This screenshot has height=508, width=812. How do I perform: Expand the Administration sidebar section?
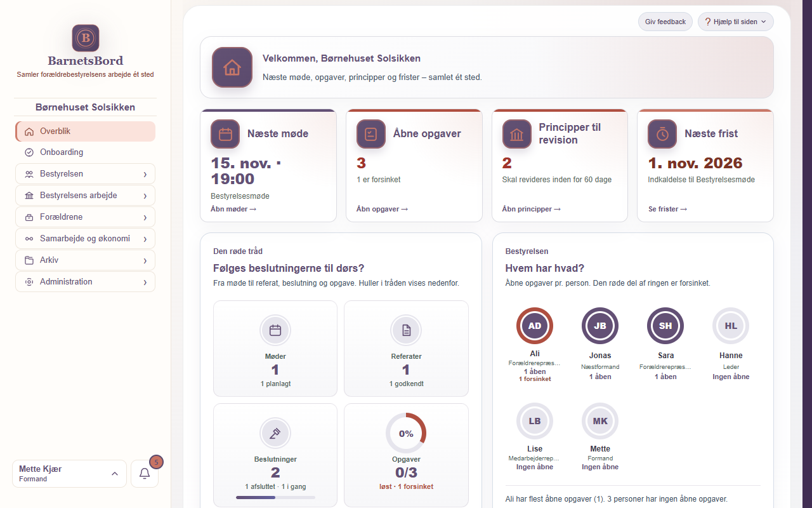tap(85, 282)
